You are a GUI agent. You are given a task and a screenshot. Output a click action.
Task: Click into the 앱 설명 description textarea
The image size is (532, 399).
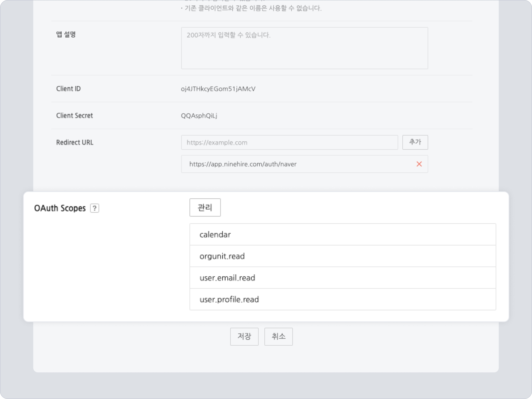click(x=304, y=48)
